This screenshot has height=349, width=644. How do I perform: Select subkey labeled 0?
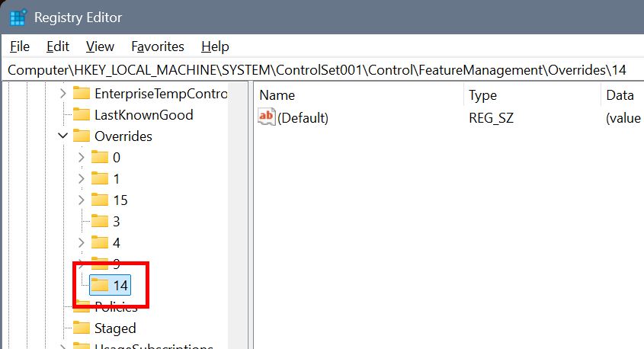coord(117,158)
